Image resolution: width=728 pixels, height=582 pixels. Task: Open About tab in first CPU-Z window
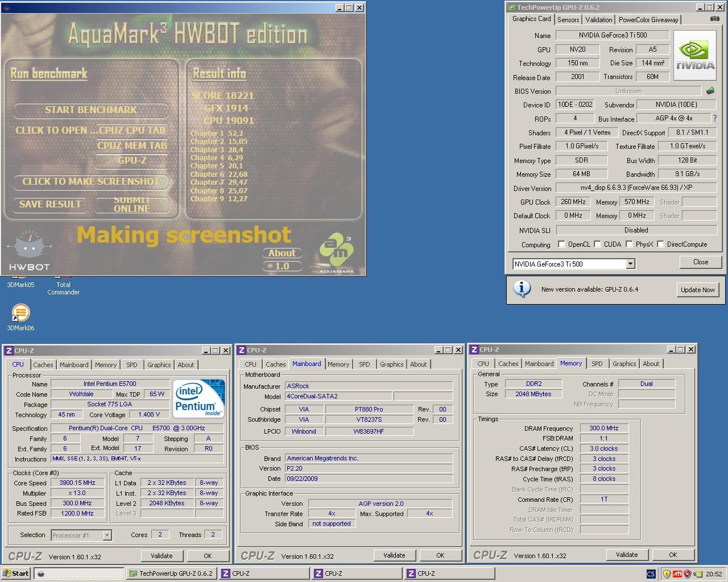(186, 365)
